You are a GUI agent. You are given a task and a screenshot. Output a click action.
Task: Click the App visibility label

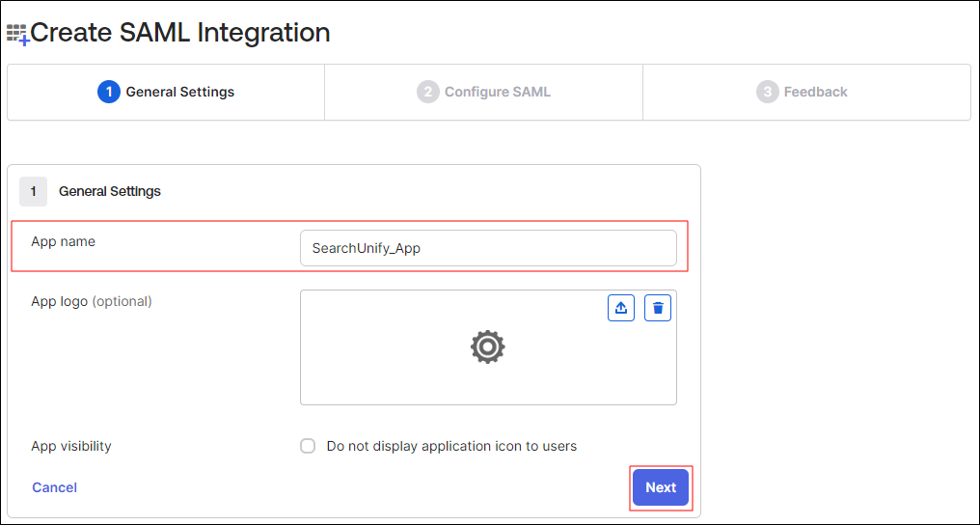(x=71, y=446)
